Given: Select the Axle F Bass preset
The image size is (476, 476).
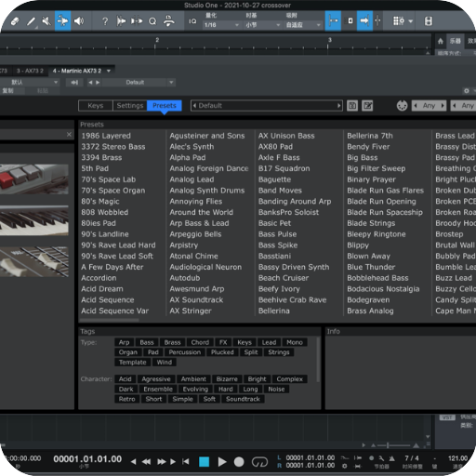Looking at the screenshot, I should coord(279,157).
